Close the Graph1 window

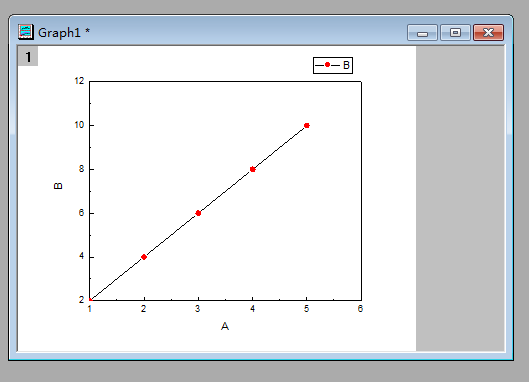488,33
